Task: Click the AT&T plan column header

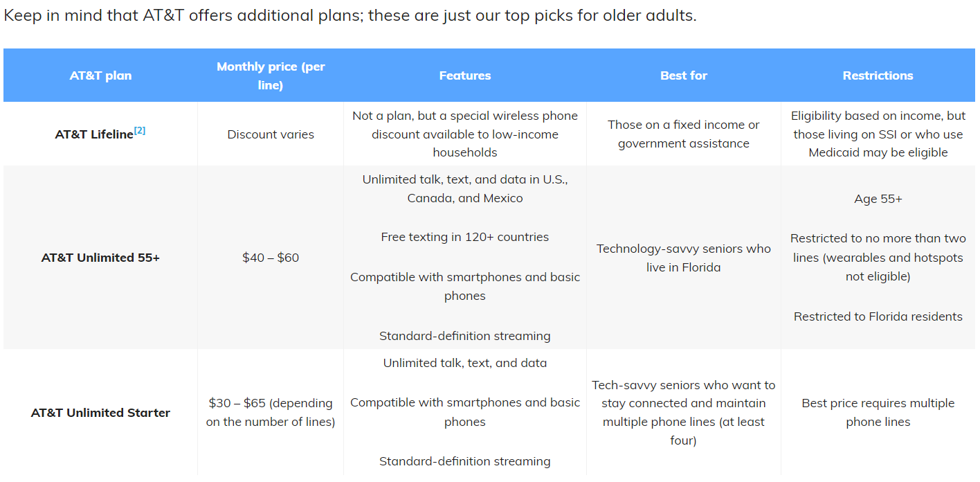Action: (x=100, y=75)
